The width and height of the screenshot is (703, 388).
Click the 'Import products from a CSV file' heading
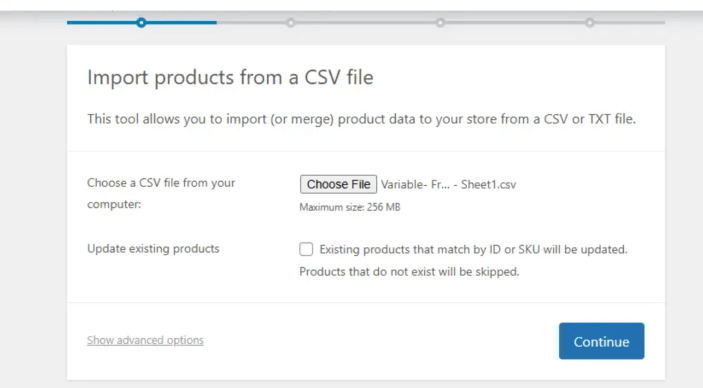230,77
